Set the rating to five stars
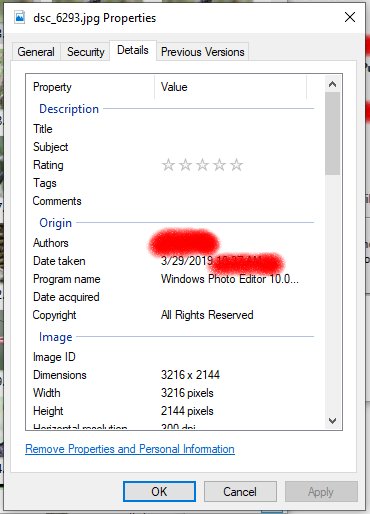 [236, 165]
